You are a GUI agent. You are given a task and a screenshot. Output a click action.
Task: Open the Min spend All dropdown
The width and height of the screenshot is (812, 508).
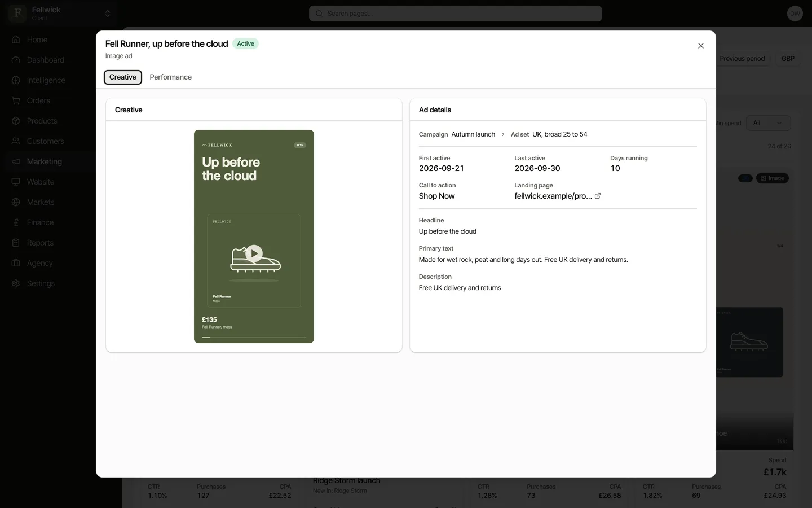(768, 123)
